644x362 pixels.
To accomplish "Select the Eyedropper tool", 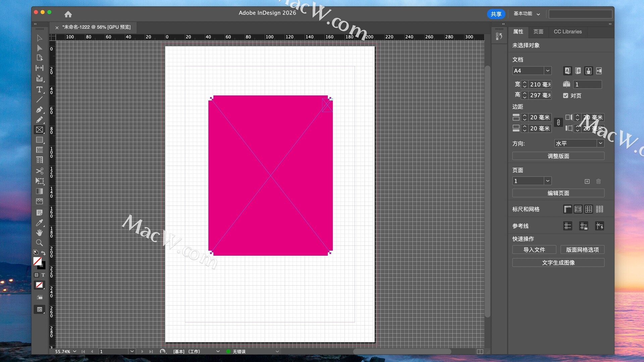I will [39, 223].
